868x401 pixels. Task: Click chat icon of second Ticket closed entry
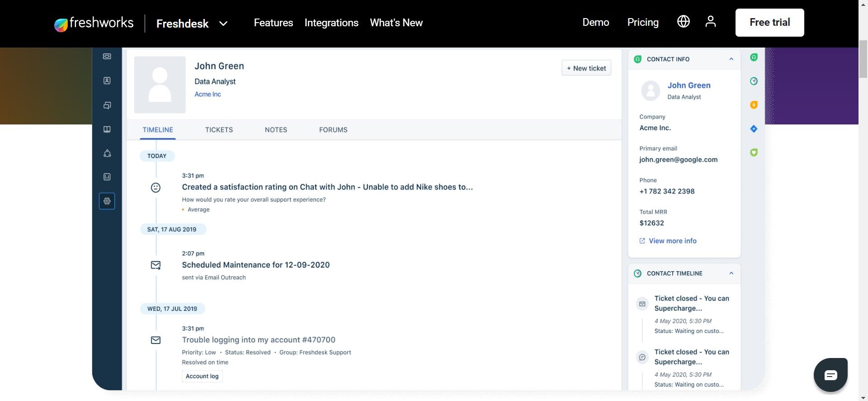(642, 358)
